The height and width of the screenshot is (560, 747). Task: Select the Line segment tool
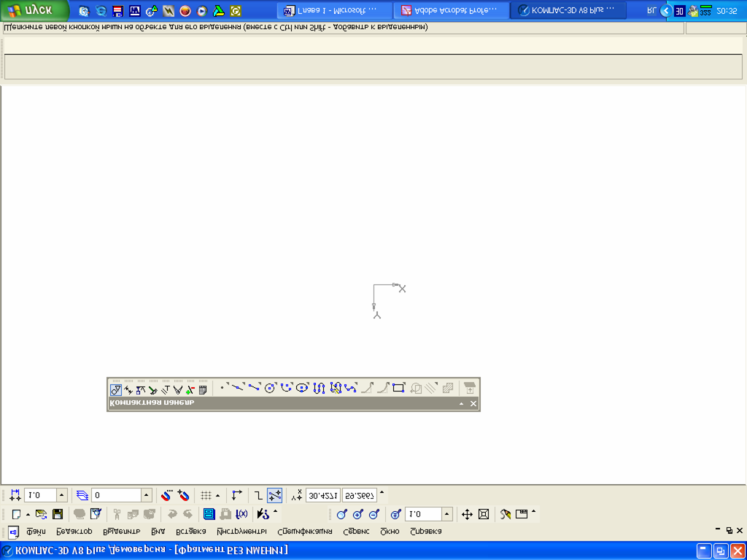click(x=255, y=388)
